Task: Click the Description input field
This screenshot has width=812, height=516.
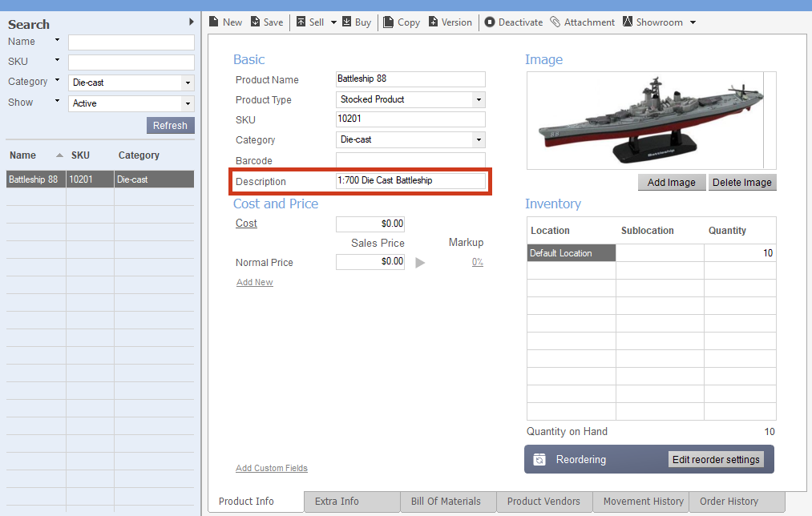Action: [x=410, y=180]
